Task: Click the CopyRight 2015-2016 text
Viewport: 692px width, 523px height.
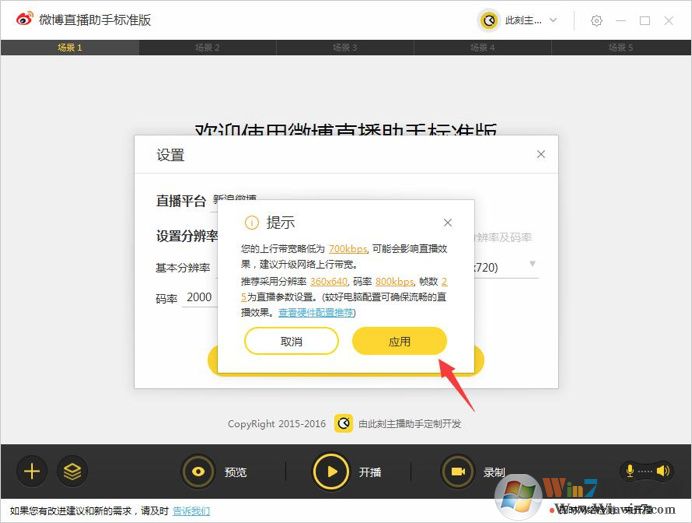Action: [x=277, y=424]
